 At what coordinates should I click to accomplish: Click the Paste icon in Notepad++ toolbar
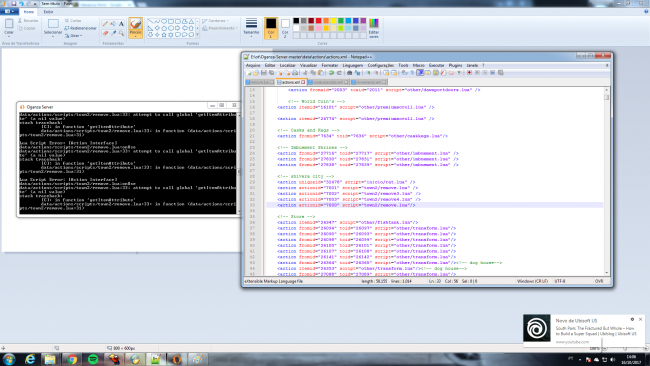click(x=321, y=73)
